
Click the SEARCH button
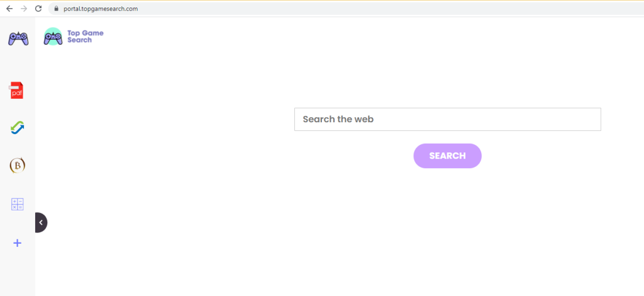tap(447, 156)
